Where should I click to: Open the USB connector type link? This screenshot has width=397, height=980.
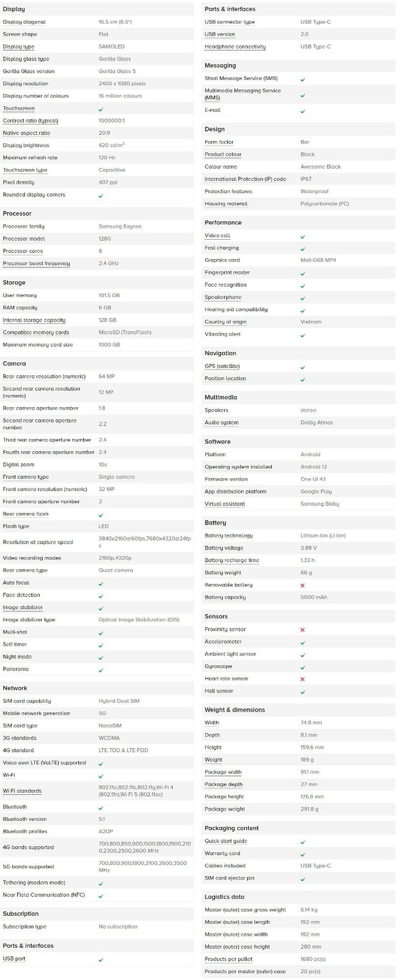point(230,22)
